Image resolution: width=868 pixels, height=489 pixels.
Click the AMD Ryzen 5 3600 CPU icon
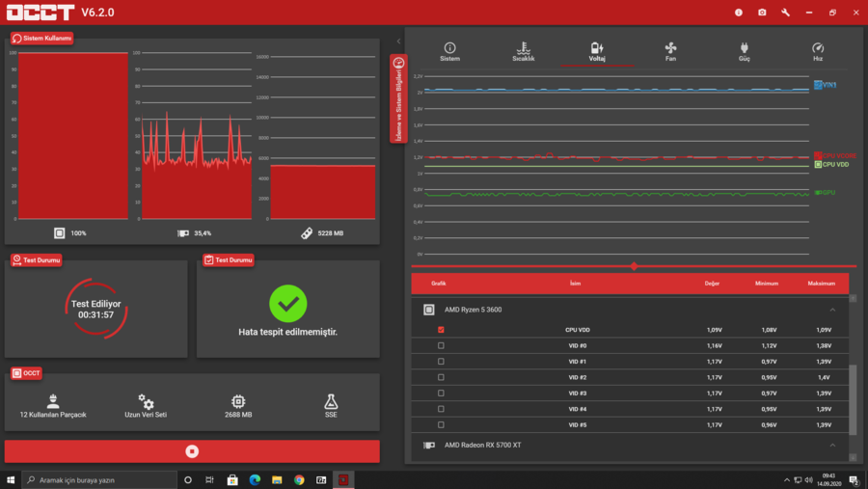(428, 310)
